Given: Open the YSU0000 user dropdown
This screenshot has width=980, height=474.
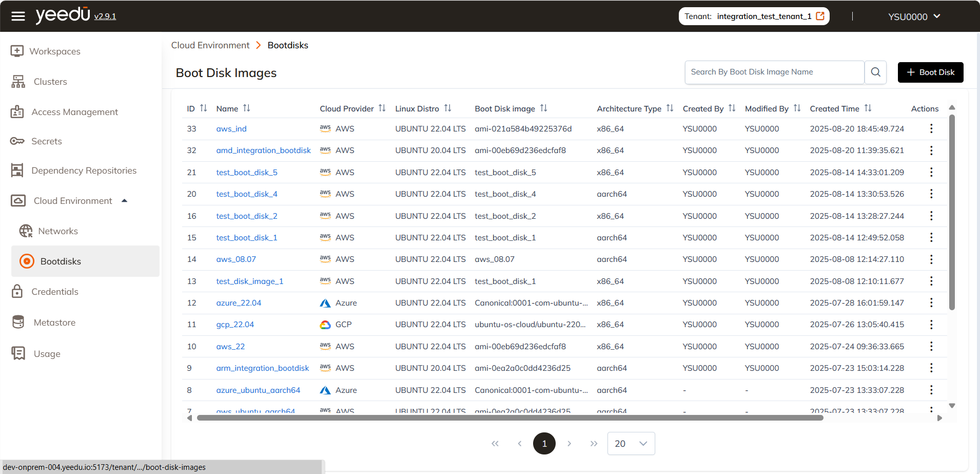Looking at the screenshot, I should tap(914, 16).
